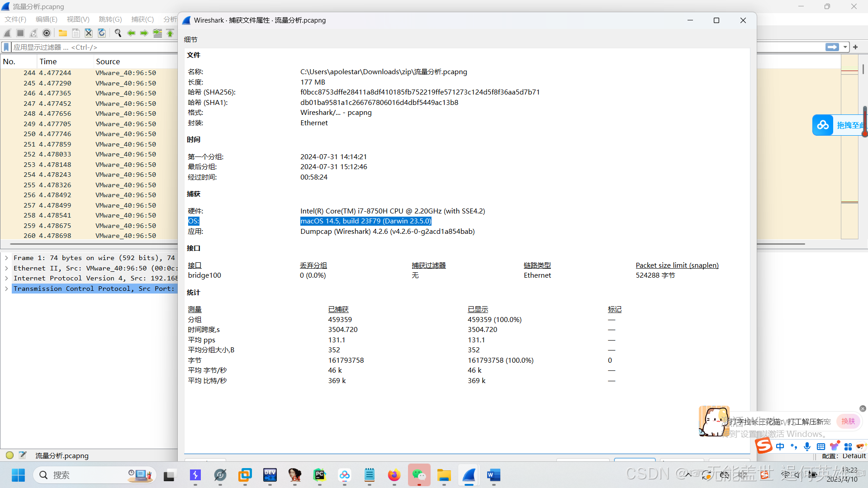The image size is (868, 488).
Task: Jump to first packet up-arrow icon
Action: (170, 33)
